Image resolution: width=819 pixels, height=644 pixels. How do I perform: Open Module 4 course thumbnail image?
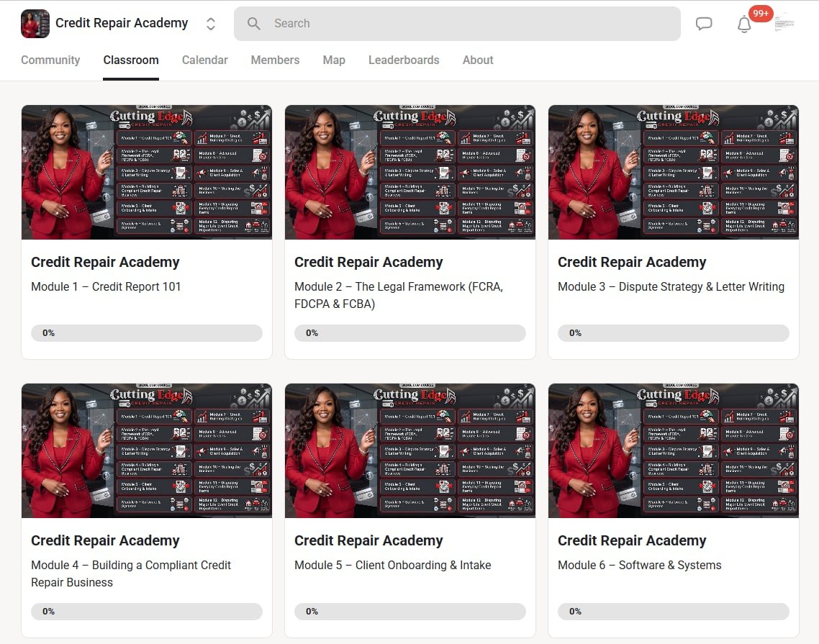(x=147, y=450)
